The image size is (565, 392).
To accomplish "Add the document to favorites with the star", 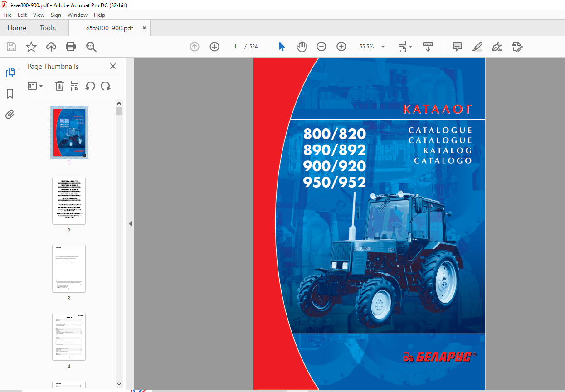I will point(31,47).
